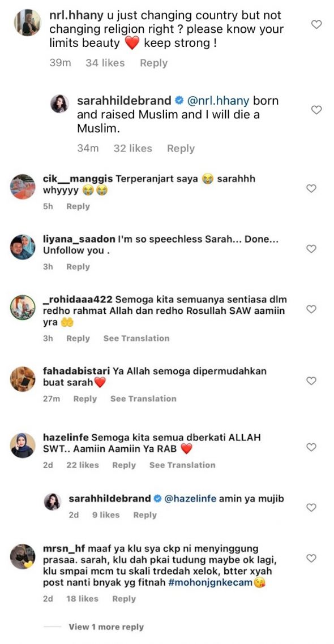Like the hazelinfe comment
This screenshot has height=644, width=334.
(312, 447)
